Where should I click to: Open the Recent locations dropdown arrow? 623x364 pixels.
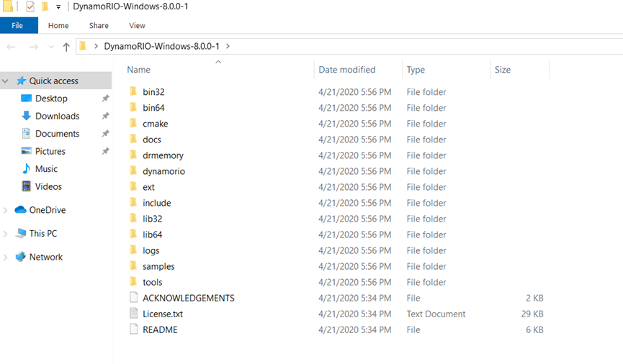51,47
